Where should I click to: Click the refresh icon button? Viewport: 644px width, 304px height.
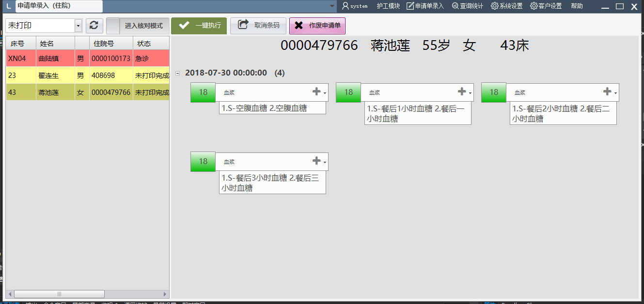tap(94, 26)
